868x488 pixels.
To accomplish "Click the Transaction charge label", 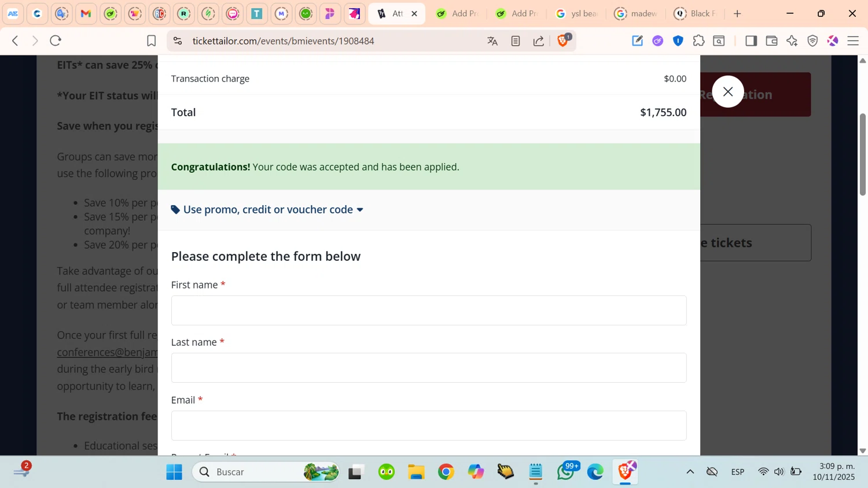I will click(x=210, y=79).
